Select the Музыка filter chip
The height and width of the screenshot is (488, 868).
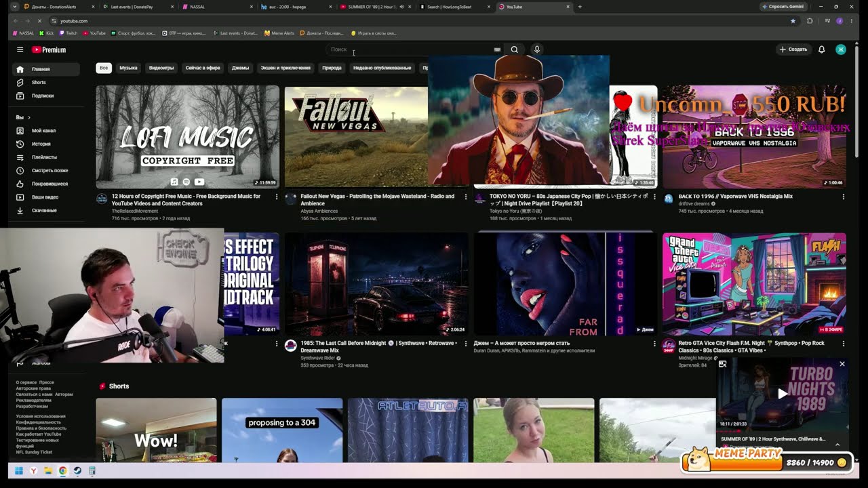[x=128, y=68]
